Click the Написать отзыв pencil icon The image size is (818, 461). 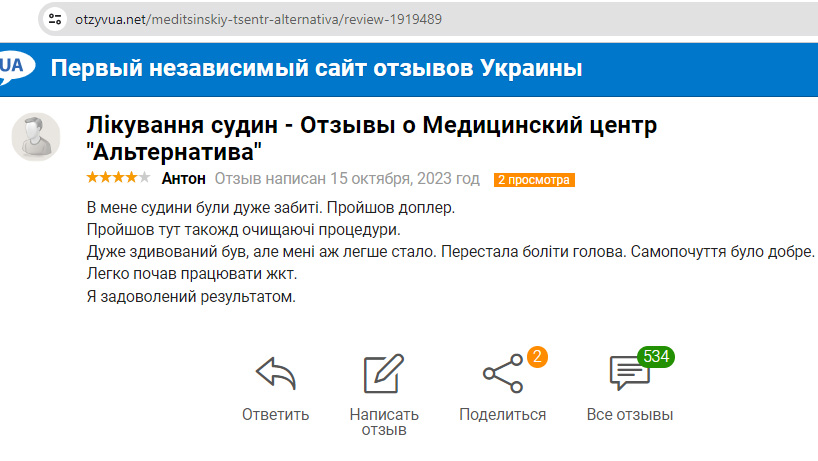click(384, 373)
